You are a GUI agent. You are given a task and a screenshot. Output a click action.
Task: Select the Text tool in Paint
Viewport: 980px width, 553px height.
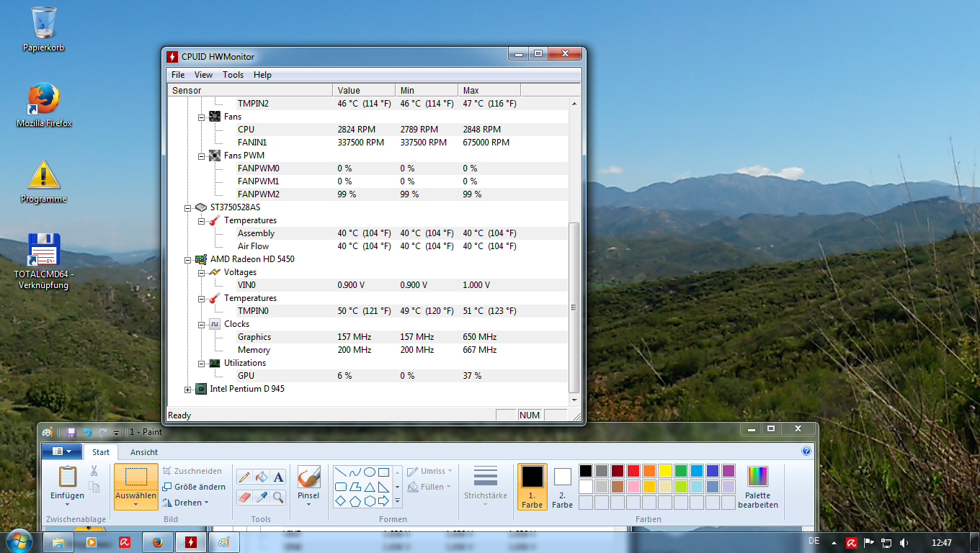coord(278,477)
